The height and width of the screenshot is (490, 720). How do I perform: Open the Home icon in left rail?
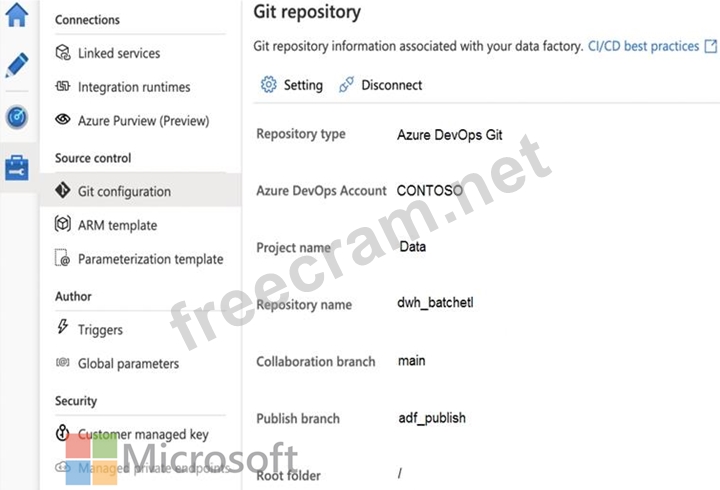tap(17, 16)
